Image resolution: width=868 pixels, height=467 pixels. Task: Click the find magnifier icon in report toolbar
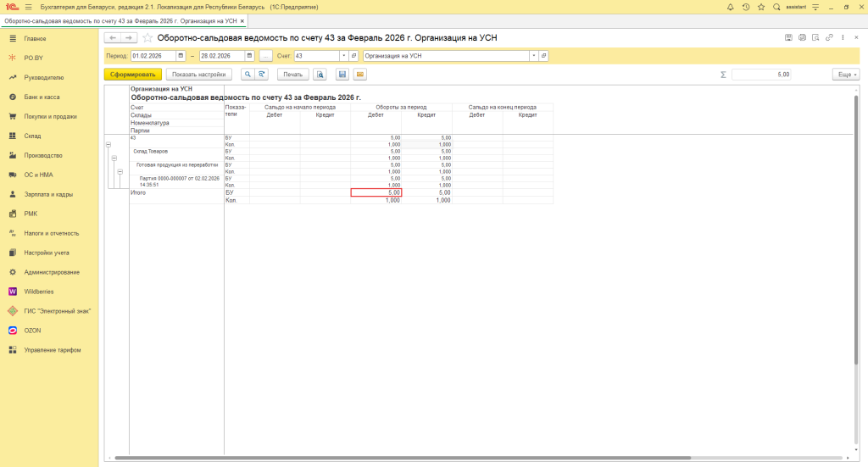[248, 75]
